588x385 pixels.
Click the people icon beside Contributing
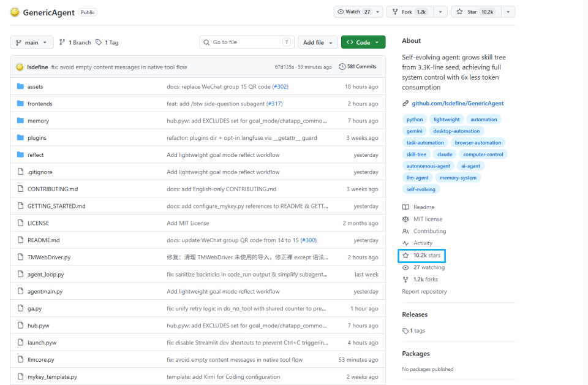pos(405,231)
